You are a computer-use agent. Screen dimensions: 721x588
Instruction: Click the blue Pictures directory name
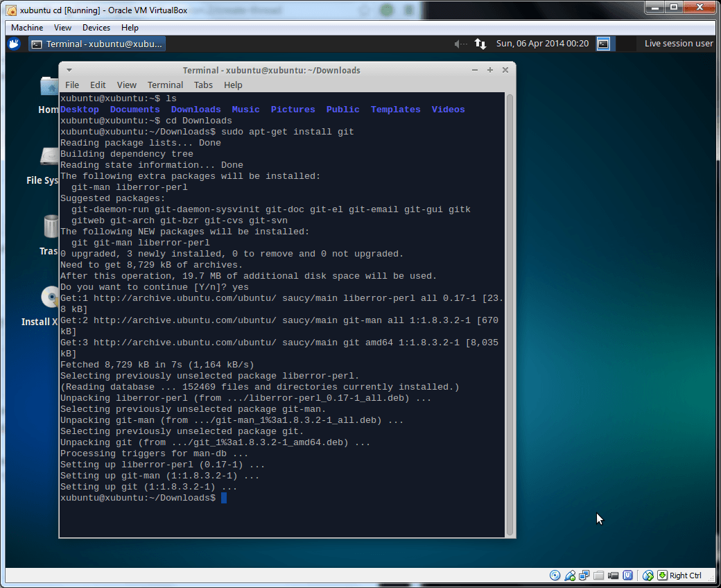(293, 110)
